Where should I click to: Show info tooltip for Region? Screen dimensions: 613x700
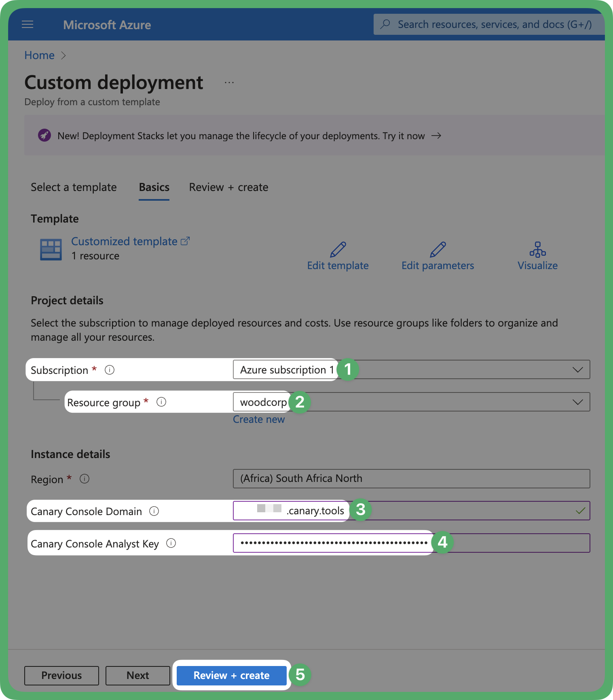click(85, 479)
